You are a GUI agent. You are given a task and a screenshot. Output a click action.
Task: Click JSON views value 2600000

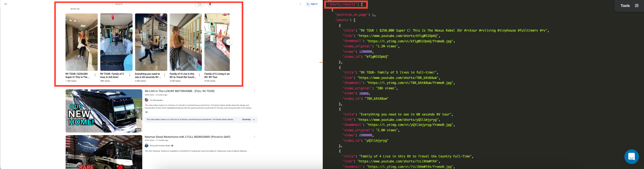365,135
